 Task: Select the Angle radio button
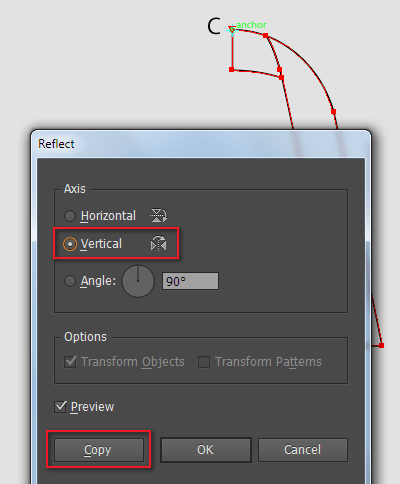point(70,281)
